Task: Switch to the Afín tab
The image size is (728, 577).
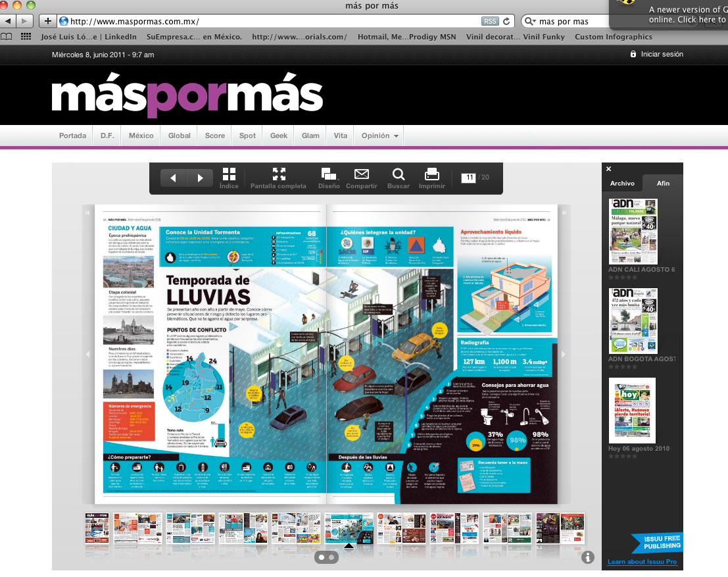Action: point(663,184)
